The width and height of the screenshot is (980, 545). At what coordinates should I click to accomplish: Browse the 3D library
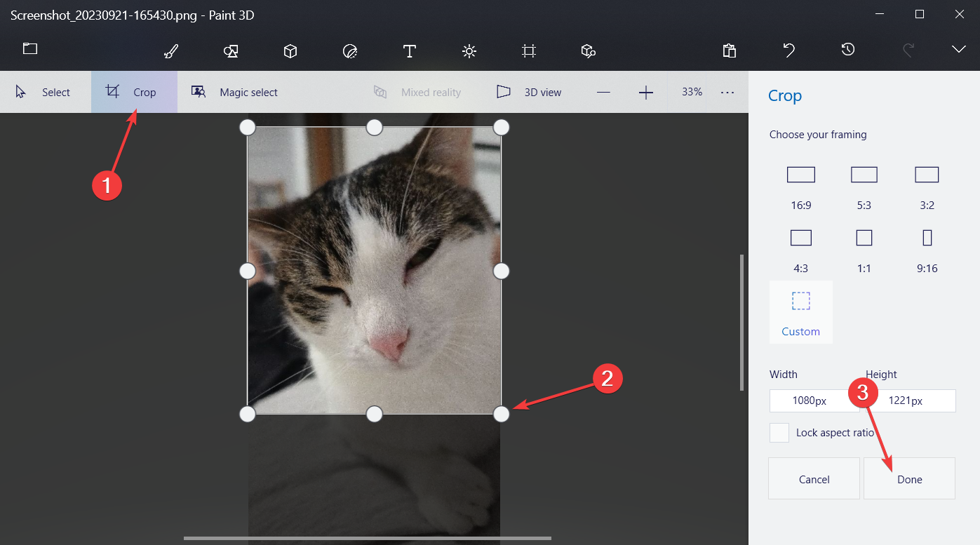coord(587,51)
